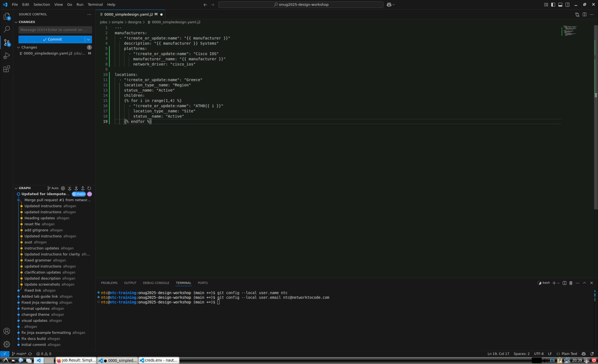Kill terminal using trash icon
Image resolution: width=598 pixels, height=364 pixels.
tap(571, 283)
